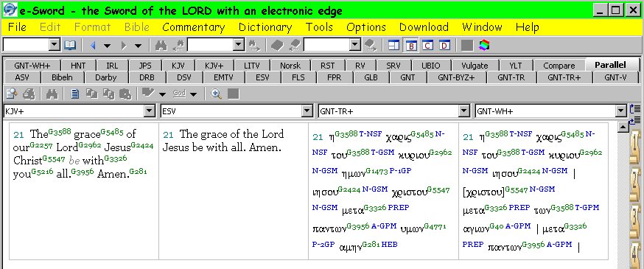Click the printer icon in Bible toolbar
644x269 pixels.
29,94
